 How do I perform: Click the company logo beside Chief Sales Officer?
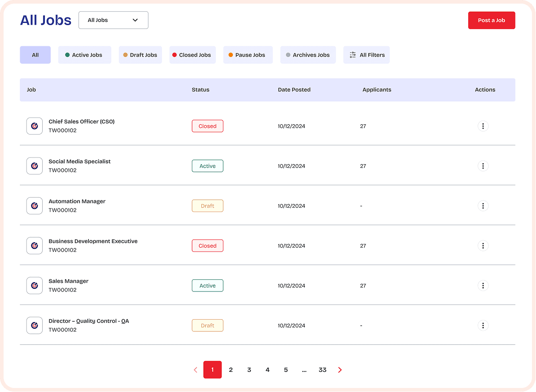click(x=35, y=126)
